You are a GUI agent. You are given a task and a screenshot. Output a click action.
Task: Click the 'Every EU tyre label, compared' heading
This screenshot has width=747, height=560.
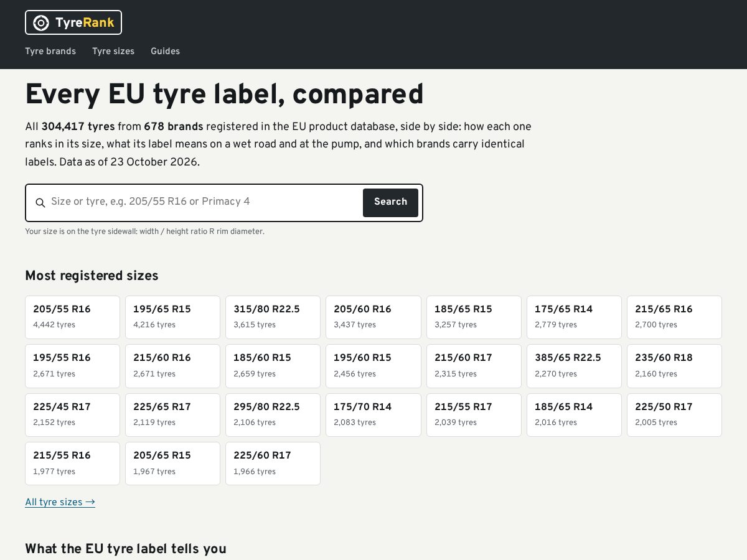pos(224,95)
